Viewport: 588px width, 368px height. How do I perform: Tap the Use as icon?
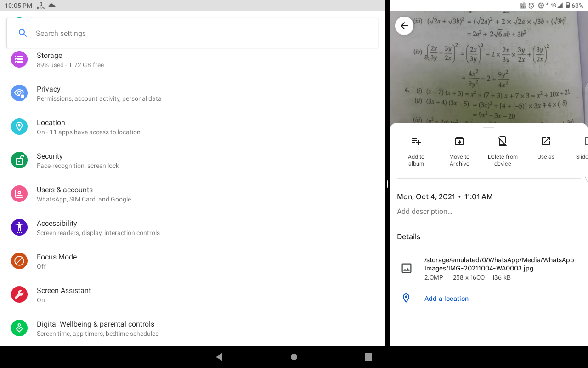[x=546, y=141]
